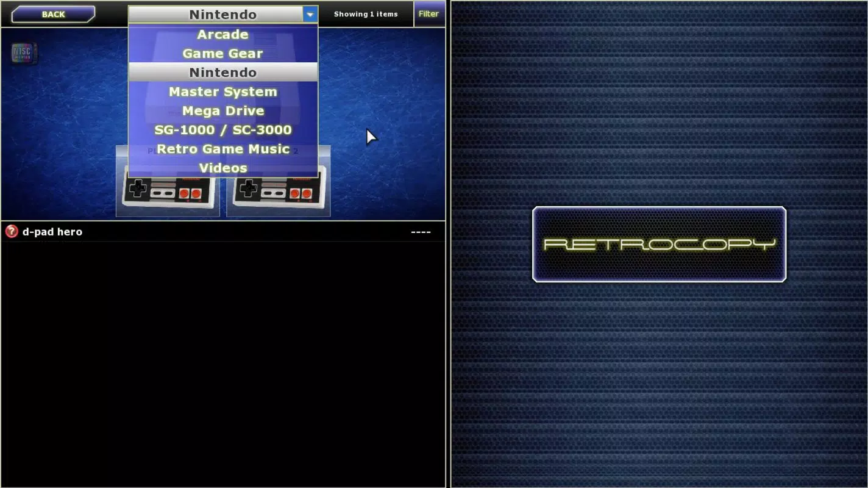Click the red question mark icon beside d-pad hero
Viewport: 868px width, 488px height.
(x=12, y=232)
